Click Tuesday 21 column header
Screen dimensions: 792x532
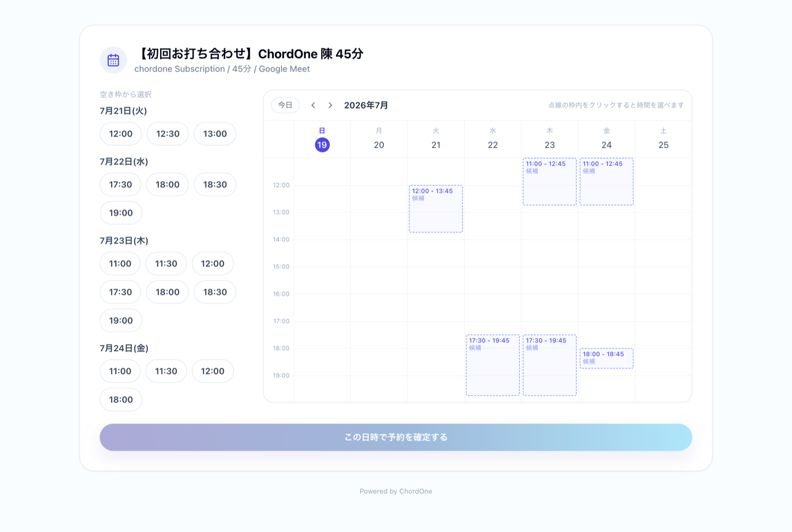[436, 139]
